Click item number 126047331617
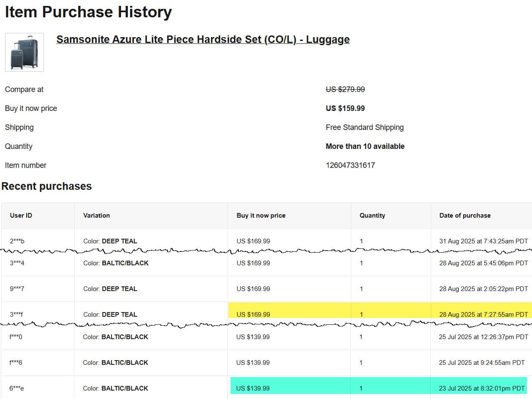Viewport: 532px width, 399px height. click(350, 165)
